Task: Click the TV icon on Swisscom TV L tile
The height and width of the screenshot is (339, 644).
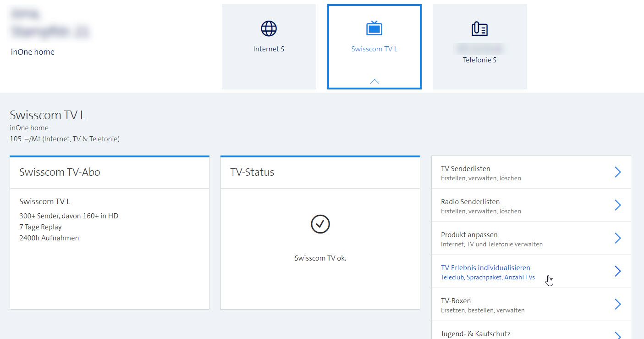Action: pyautogui.click(x=374, y=28)
